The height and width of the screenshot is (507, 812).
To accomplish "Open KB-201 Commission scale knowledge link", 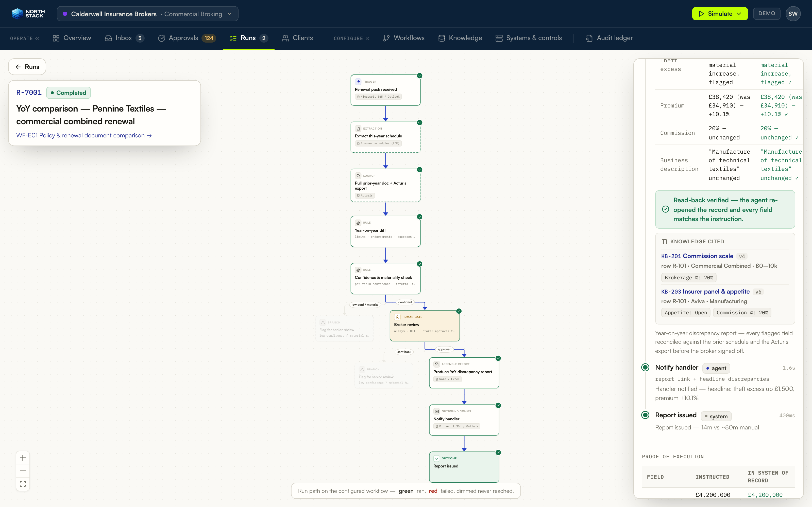I will [697, 256].
